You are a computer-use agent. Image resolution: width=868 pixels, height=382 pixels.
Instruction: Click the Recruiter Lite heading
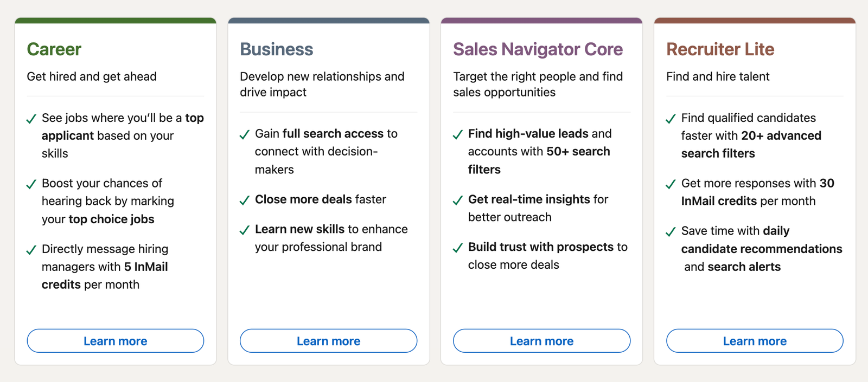click(x=720, y=49)
